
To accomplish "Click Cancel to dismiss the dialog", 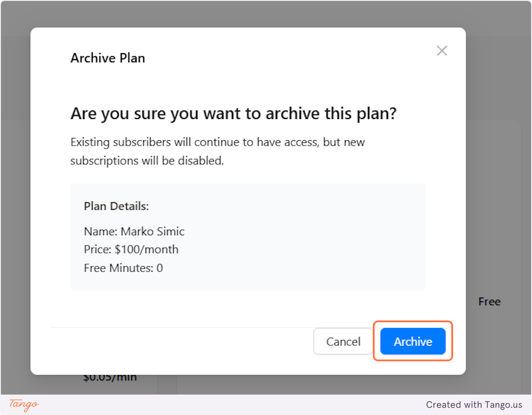I will tap(343, 341).
